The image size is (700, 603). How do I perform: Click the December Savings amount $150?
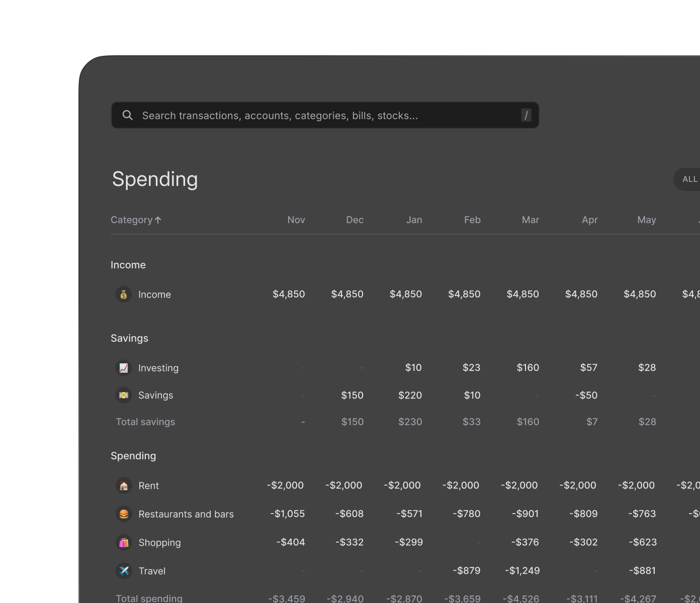tap(352, 395)
